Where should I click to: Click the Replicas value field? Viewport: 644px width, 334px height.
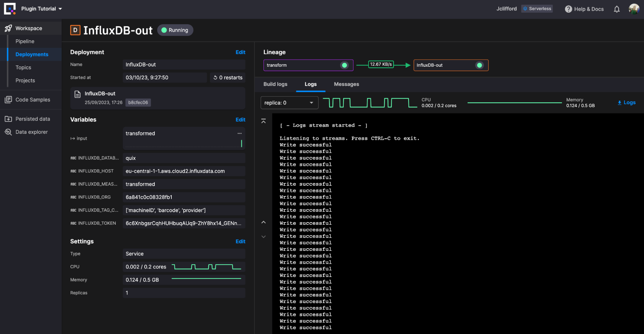(x=184, y=293)
